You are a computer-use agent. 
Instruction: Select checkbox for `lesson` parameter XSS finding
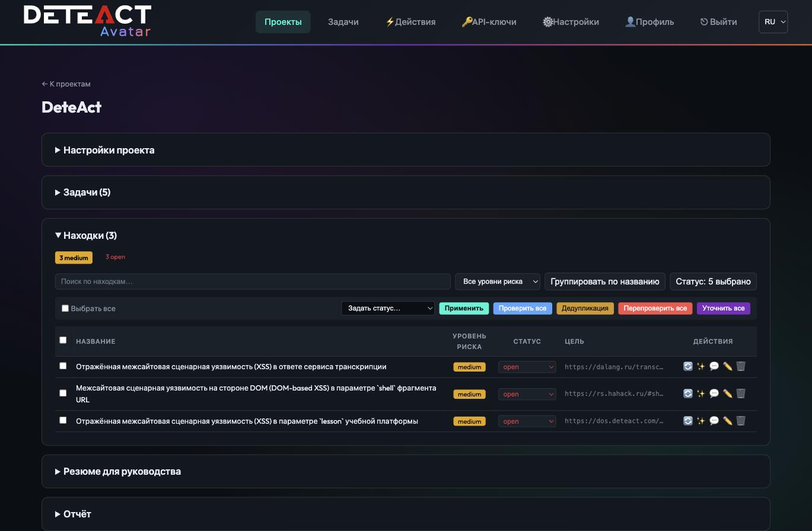pyautogui.click(x=63, y=420)
